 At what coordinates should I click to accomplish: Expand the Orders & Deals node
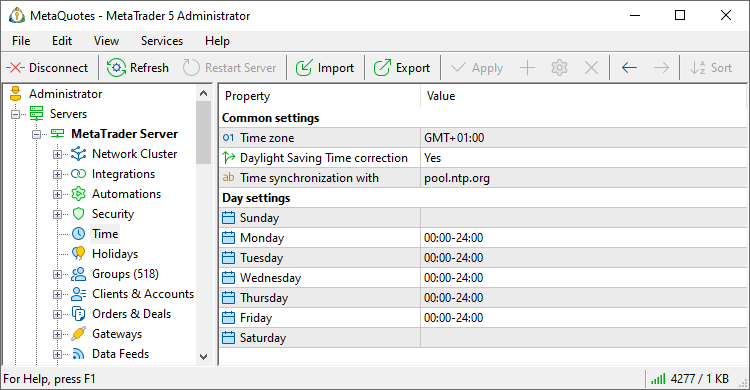(57, 314)
